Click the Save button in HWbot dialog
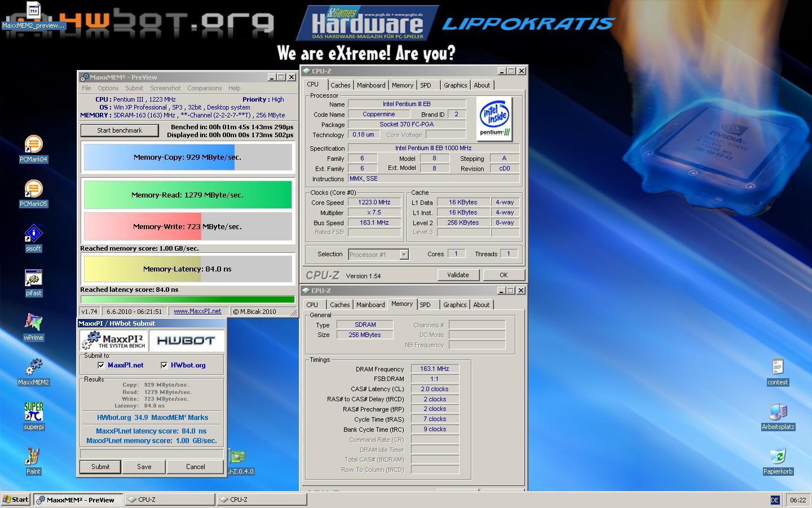812x508 pixels. click(144, 467)
